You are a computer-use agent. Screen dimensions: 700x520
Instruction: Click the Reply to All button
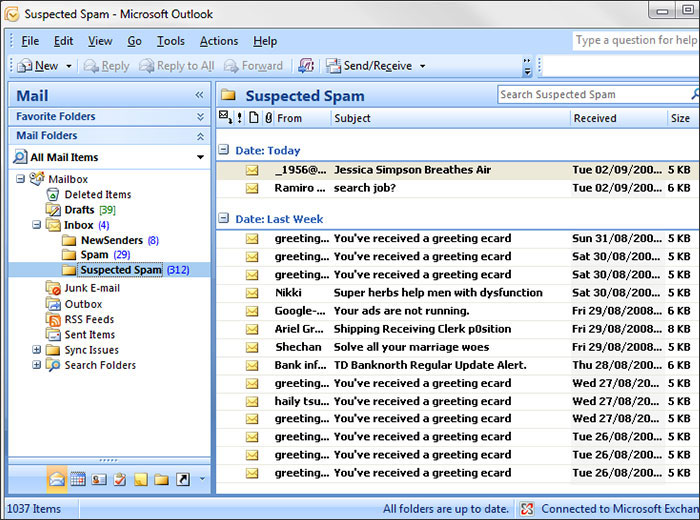tap(177, 66)
